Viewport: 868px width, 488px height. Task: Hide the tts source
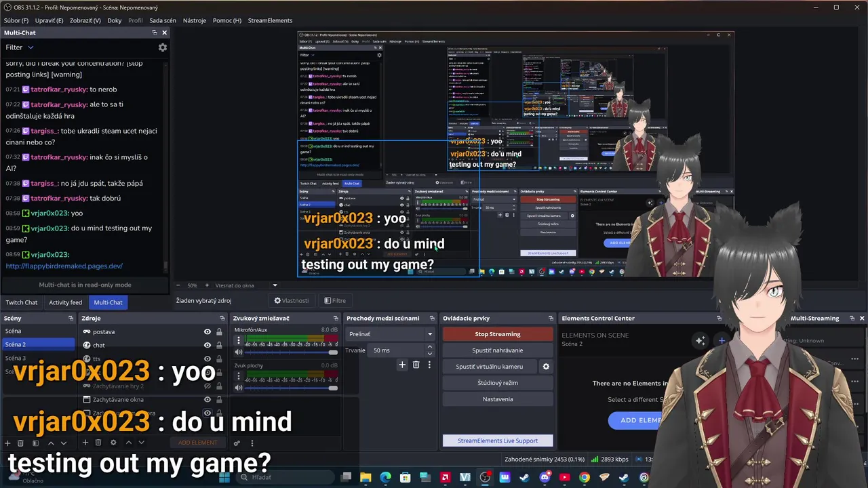208,359
